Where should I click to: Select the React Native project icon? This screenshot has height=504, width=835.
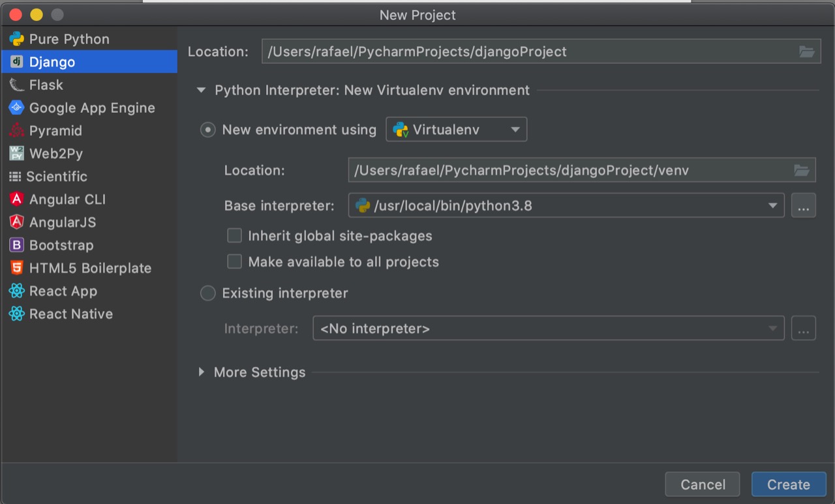point(18,314)
